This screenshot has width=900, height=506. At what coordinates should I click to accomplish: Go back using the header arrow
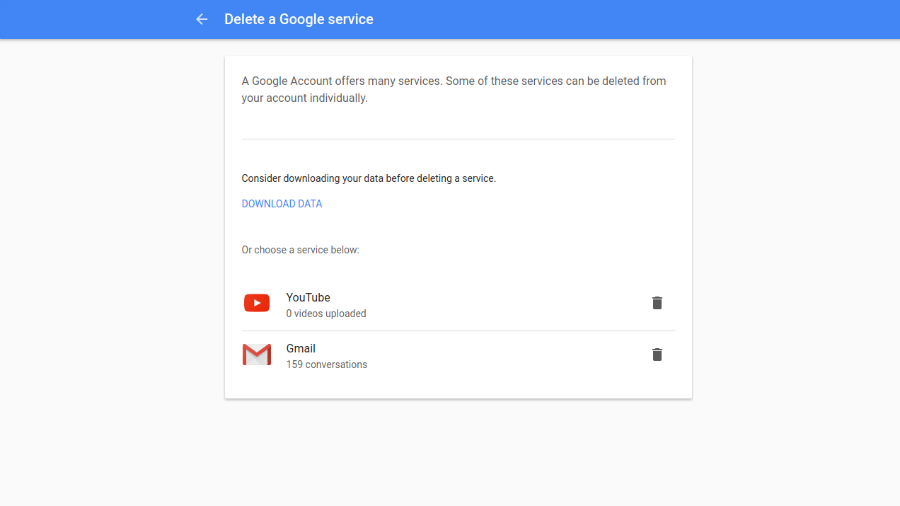click(202, 19)
